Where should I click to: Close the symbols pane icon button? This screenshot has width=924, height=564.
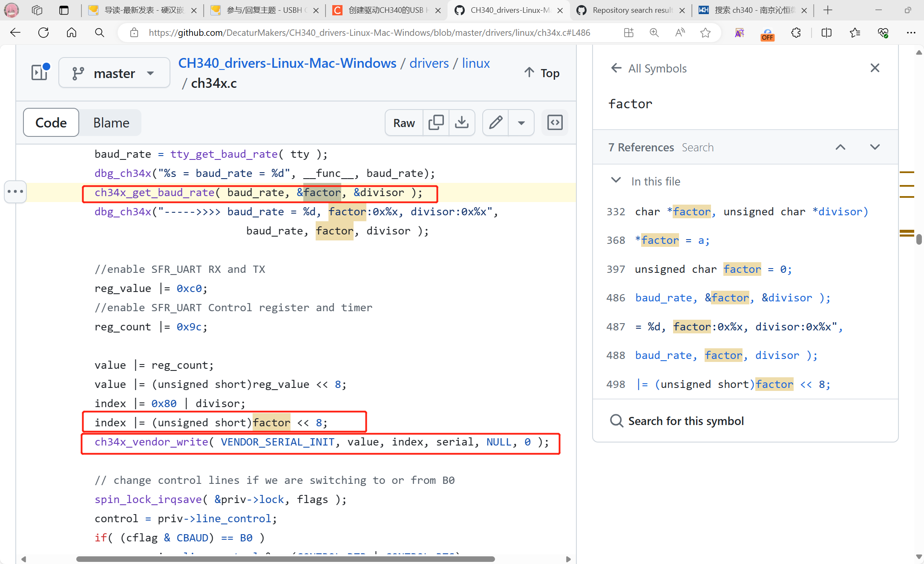click(555, 123)
